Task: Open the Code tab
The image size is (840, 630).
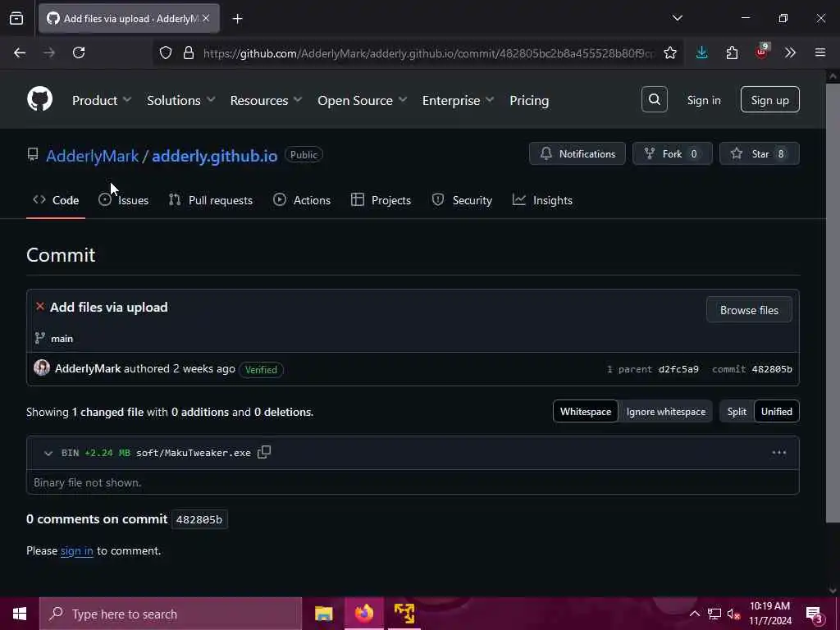Action: 56,200
